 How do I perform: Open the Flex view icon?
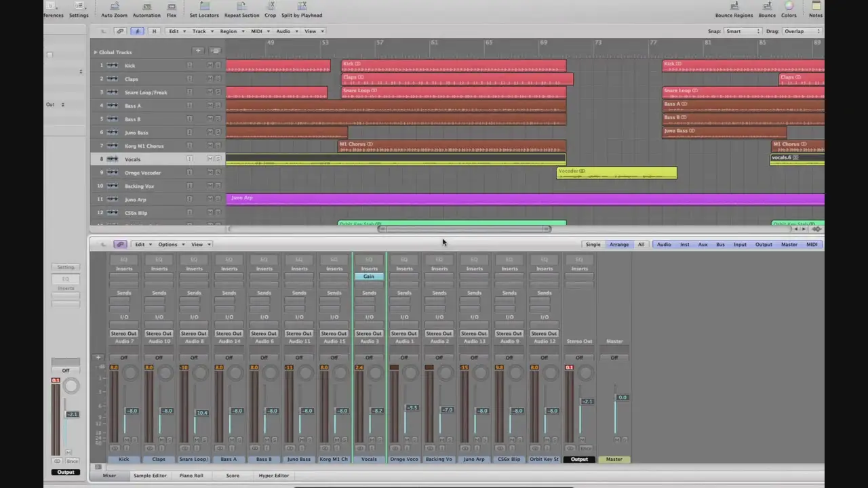[172, 7]
